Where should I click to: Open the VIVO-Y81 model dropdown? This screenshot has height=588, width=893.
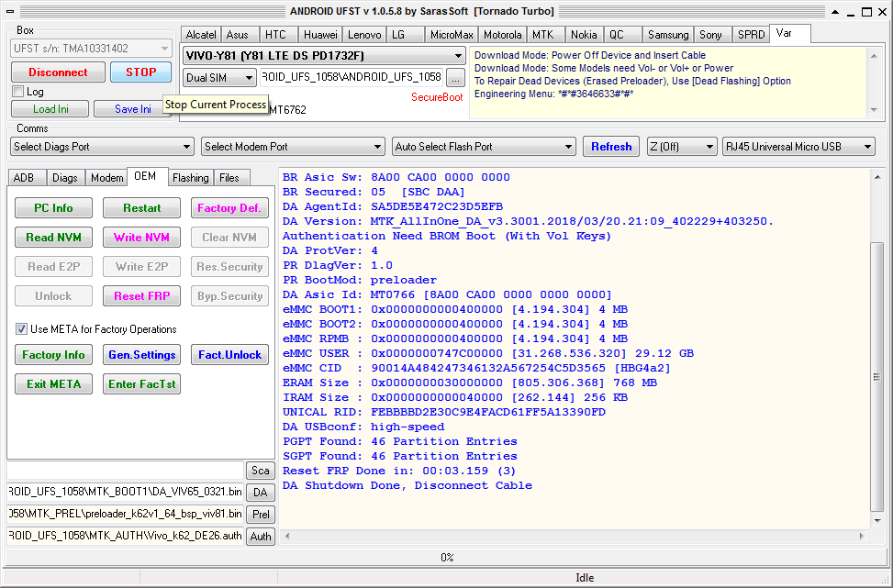(x=323, y=56)
